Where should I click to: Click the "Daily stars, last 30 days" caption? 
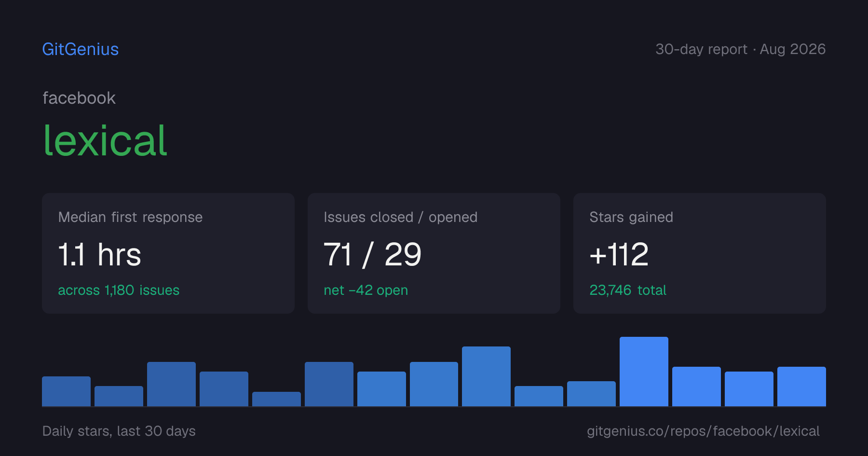[119, 431]
